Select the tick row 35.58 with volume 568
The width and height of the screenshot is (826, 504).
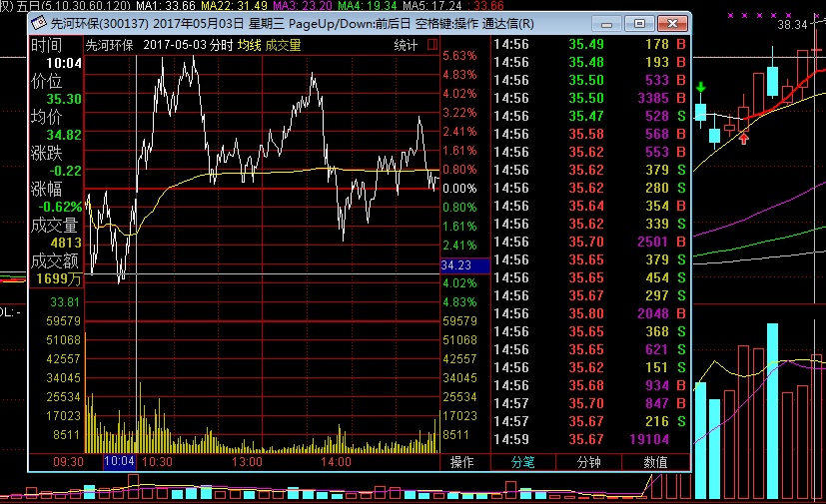pyautogui.click(x=590, y=134)
